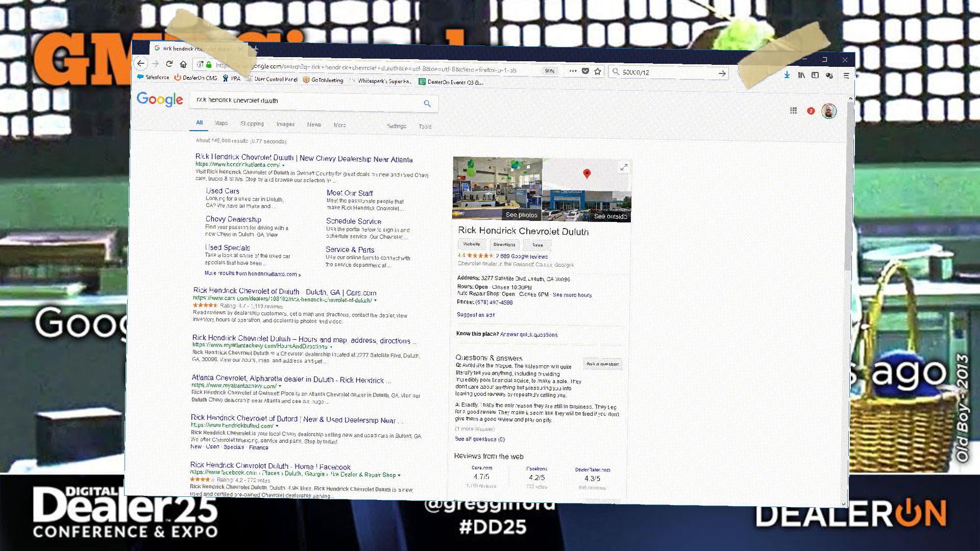Screen dimensions: 980x551
Task: Expand arrow next to hendrickatlanta.com URL
Action: pyautogui.click(x=283, y=165)
